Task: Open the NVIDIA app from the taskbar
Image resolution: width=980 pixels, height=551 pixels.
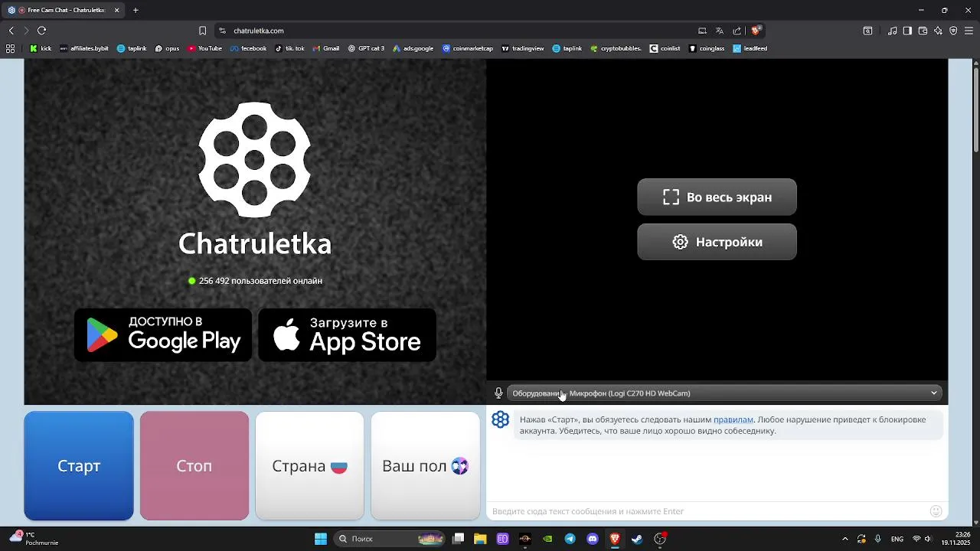Action: coord(548,539)
